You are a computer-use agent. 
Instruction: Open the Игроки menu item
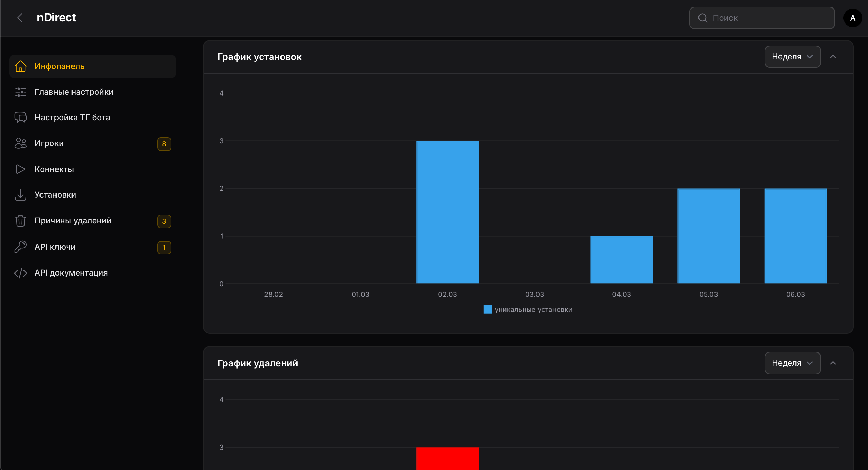pyautogui.click(x=49, y=143)
